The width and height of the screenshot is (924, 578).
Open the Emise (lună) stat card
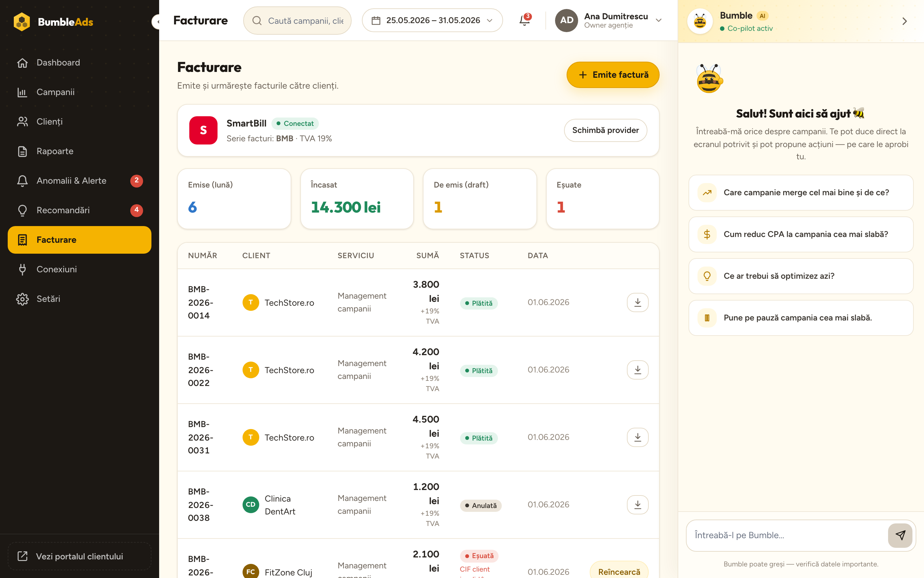[x=234, y=199]
